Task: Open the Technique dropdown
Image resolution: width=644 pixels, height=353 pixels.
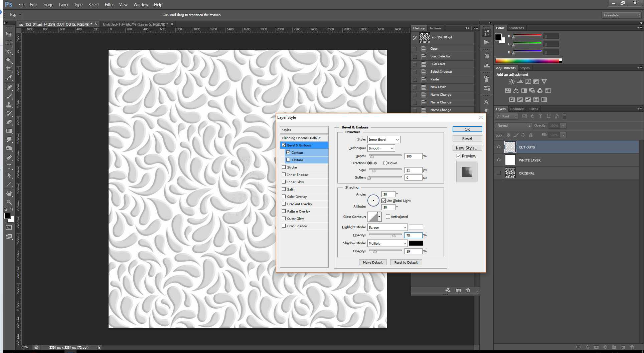Action: (x=381, y=148)
